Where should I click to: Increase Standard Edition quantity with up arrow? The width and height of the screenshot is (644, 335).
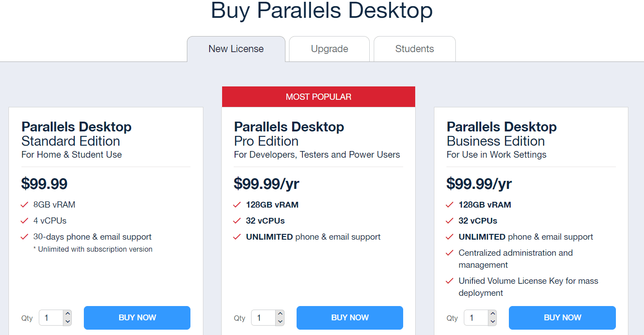(x=67, y=314)
